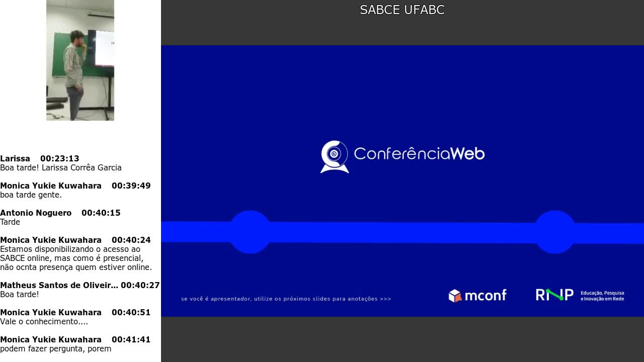
Task: Click sender name 'Matheus Santos de Oliveir…'
Action: coord(59,286)
